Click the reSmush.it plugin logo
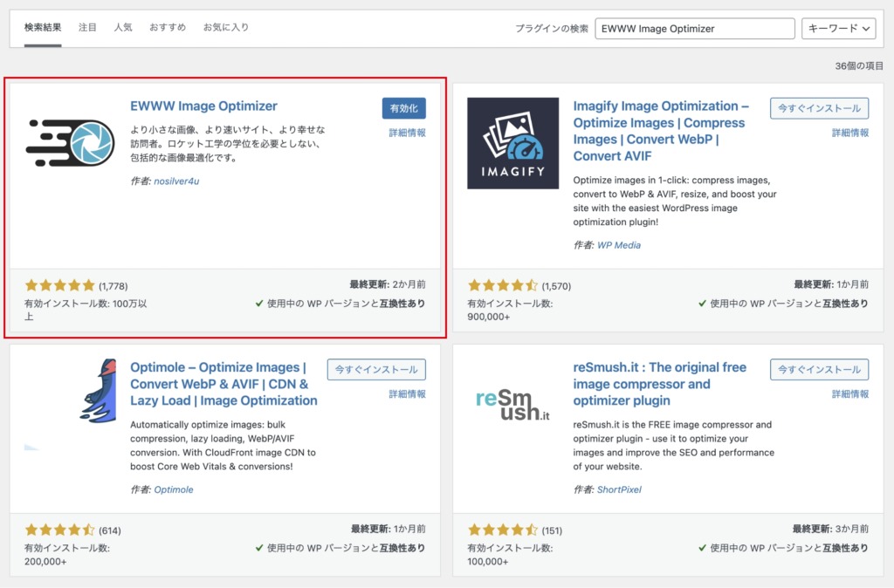The height and width of the screenshot is (588, 894). coord(512,405)
